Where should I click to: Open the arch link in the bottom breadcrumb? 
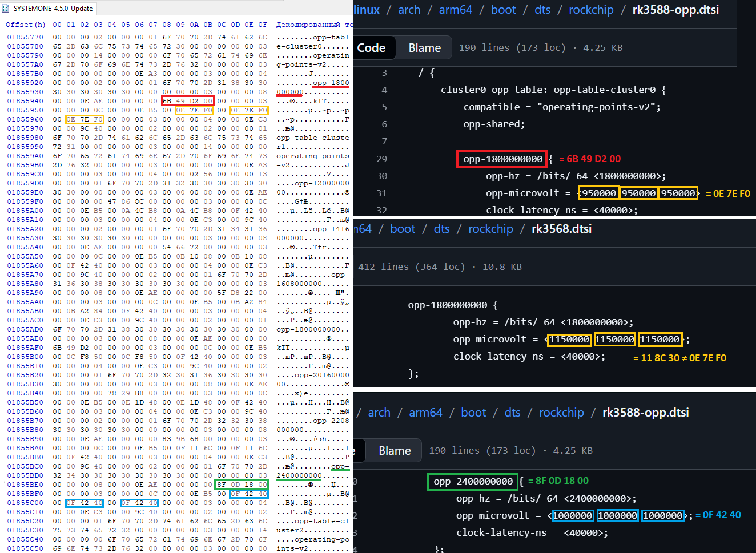coord(379,413)
